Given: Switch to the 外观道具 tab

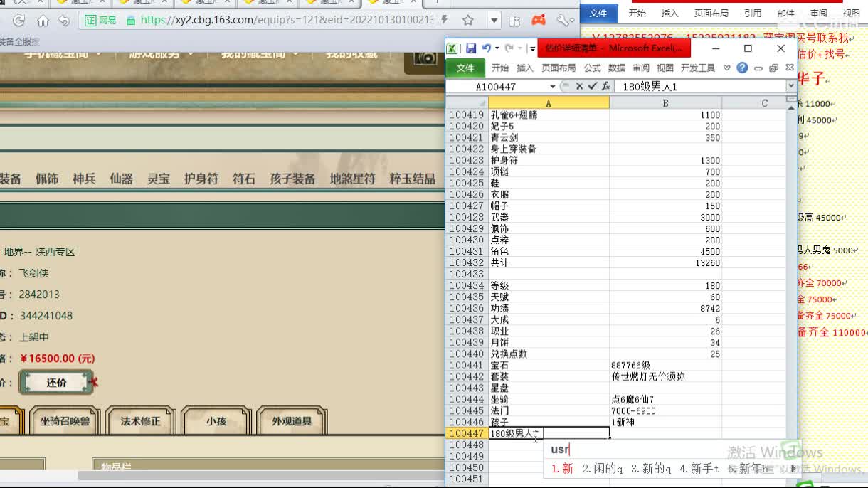Looking at the screenshot, I should (x=292, y=421).
